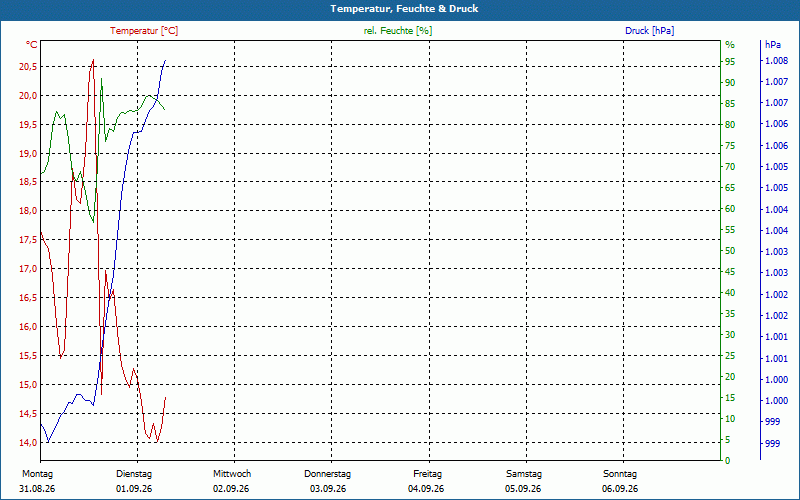Click the date 05.09.26

tap(523, 489)
